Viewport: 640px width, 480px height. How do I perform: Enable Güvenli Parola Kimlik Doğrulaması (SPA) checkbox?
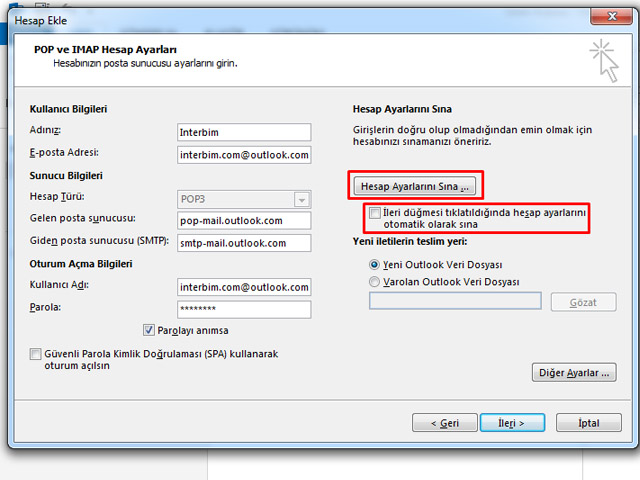(x=36, y=354)
